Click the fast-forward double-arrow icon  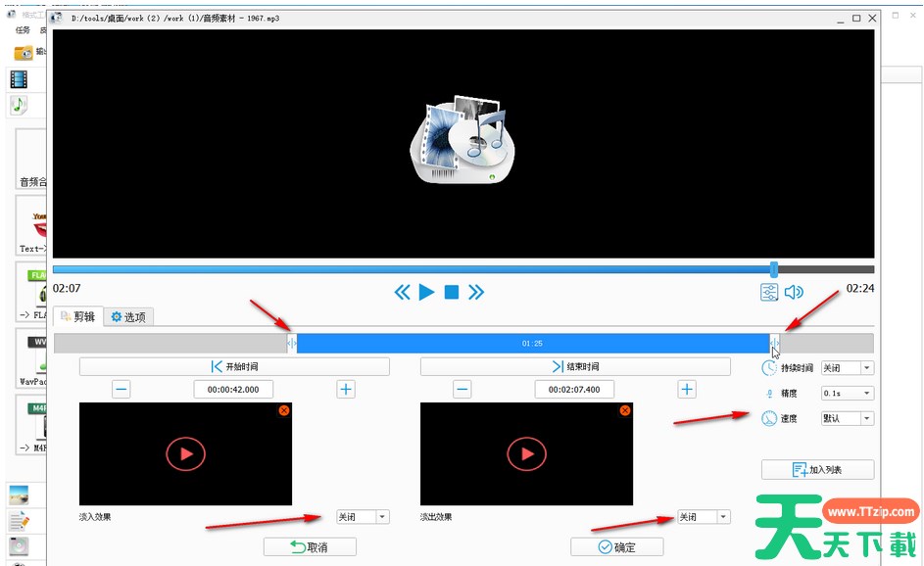coord(476,292)
